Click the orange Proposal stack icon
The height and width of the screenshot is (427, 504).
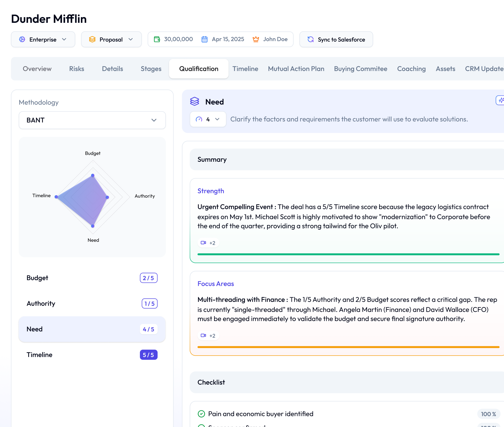pyautogui.click(x=92, y=39)
